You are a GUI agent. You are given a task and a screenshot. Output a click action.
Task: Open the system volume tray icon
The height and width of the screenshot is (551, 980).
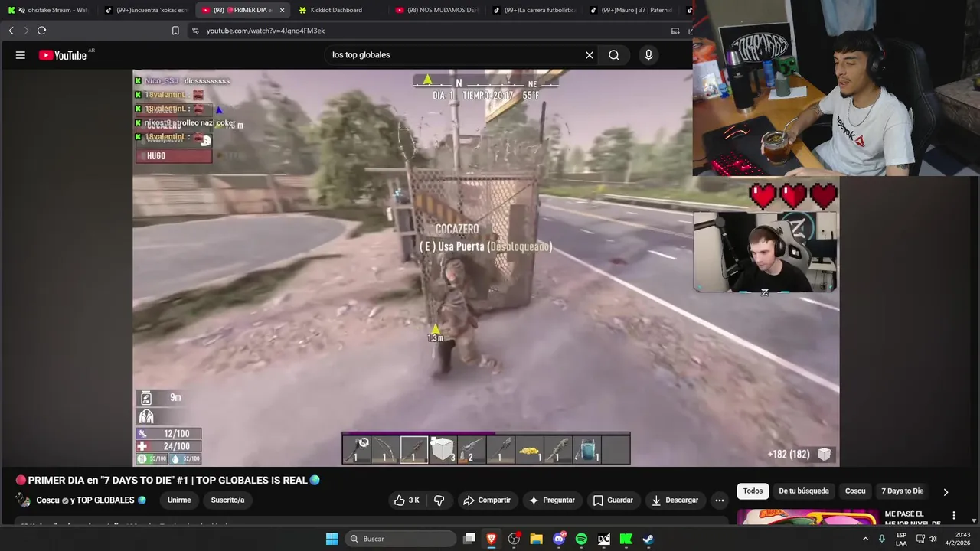[x=932, y=539]
